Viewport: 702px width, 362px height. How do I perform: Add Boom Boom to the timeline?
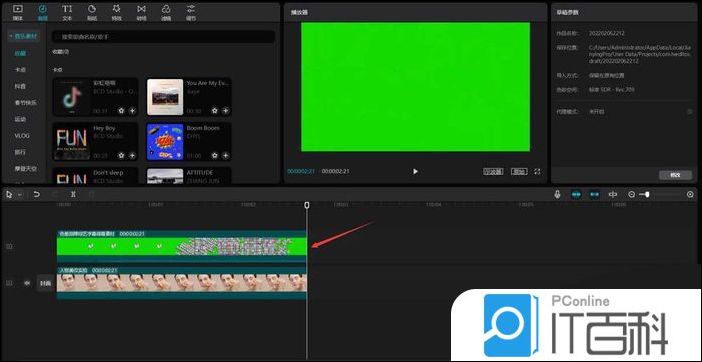click(x=226, y=155)
